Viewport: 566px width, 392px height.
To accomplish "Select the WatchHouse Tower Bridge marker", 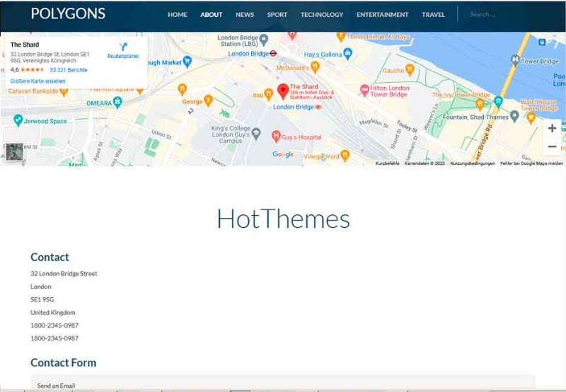I will tap(531, 117).
